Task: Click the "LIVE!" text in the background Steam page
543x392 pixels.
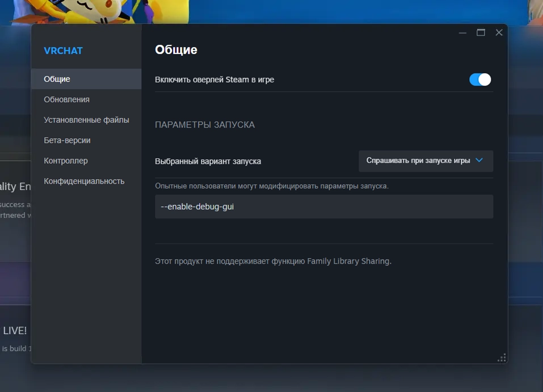Action: (15, 331)
